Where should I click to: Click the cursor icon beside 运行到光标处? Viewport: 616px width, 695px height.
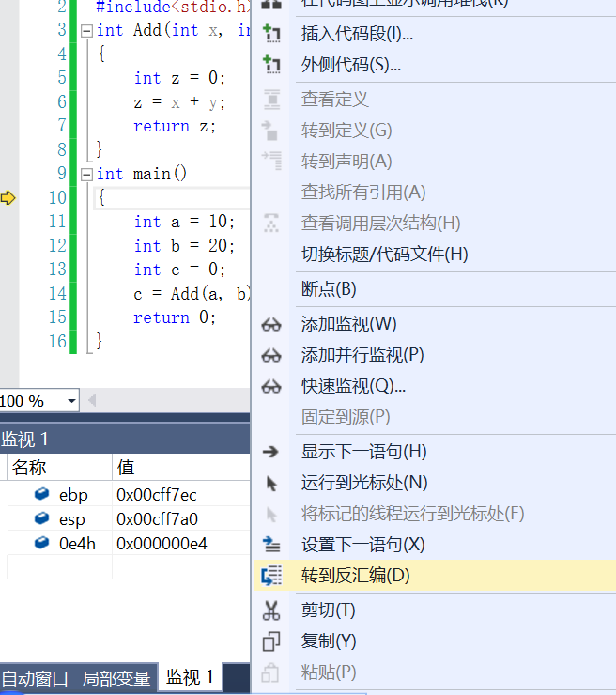271,483
